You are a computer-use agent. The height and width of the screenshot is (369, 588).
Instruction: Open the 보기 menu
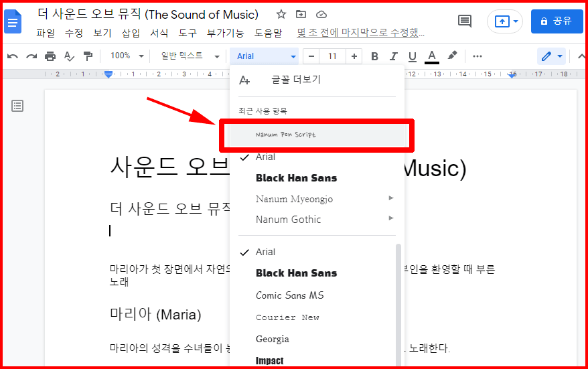pos(102,33)
